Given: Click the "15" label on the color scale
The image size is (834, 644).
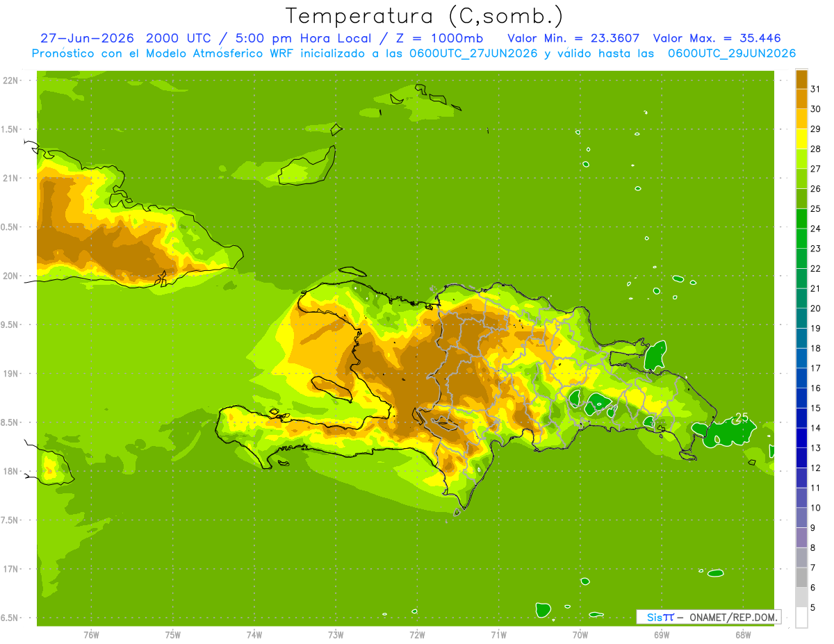Looking at the screenshot, I should [x=815, y=408].
